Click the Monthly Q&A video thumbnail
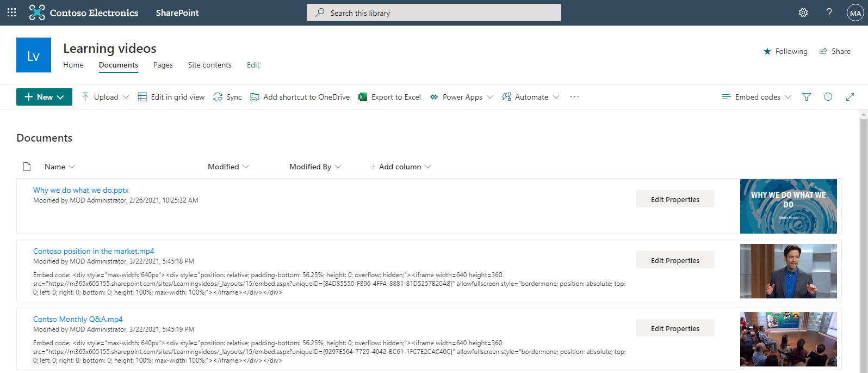 (x=789, y=339)
